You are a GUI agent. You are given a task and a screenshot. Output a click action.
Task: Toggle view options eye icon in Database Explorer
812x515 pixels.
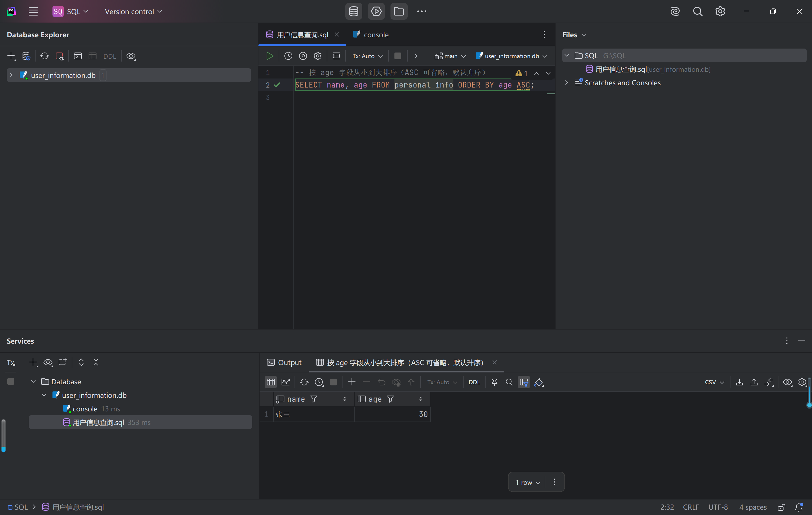[131, 56]
